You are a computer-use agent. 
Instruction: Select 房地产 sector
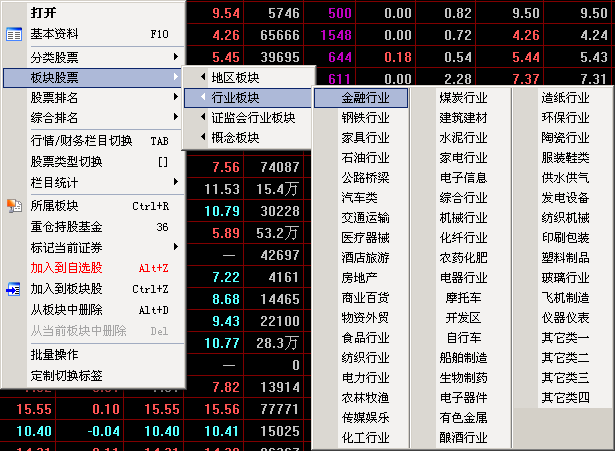359,278
